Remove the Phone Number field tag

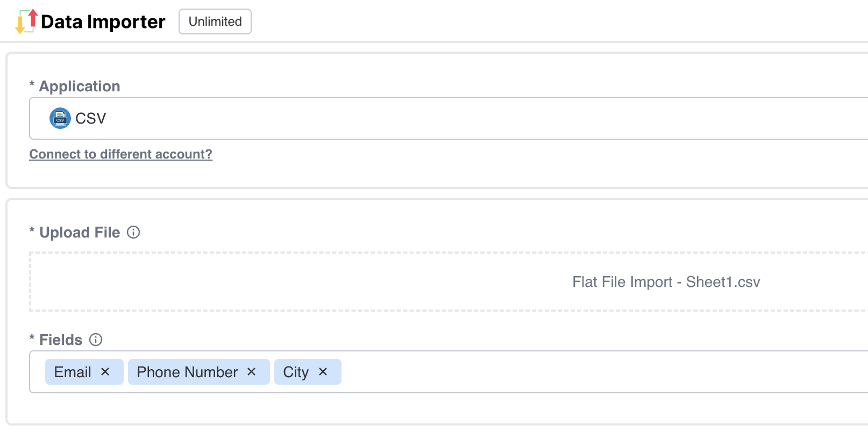tap(251, 372)
